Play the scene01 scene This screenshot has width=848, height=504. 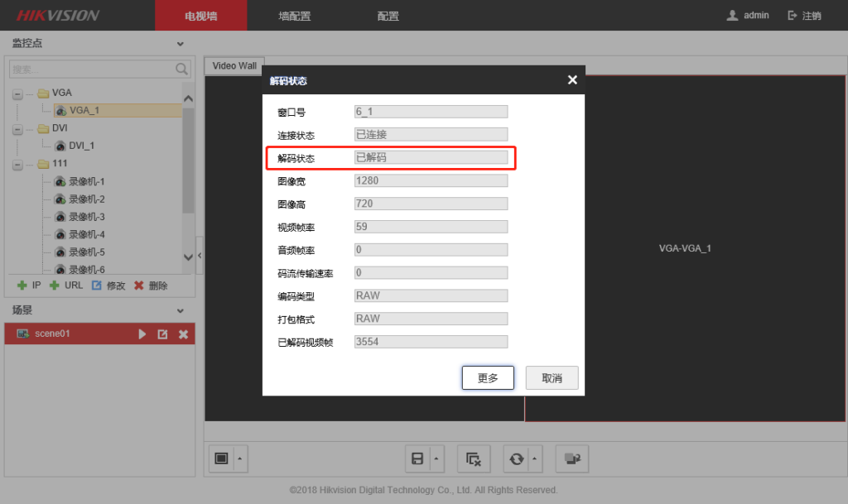tap(141, 334)
